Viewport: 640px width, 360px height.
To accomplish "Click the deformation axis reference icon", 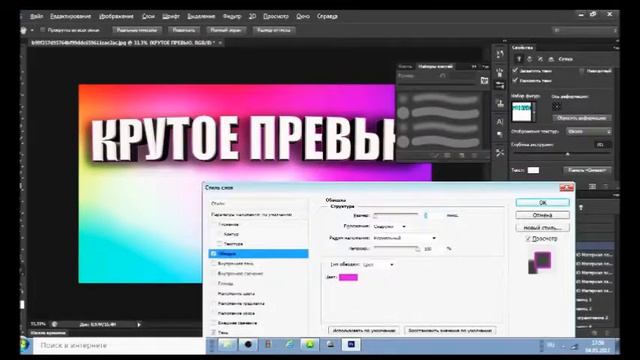I will 556,106.
